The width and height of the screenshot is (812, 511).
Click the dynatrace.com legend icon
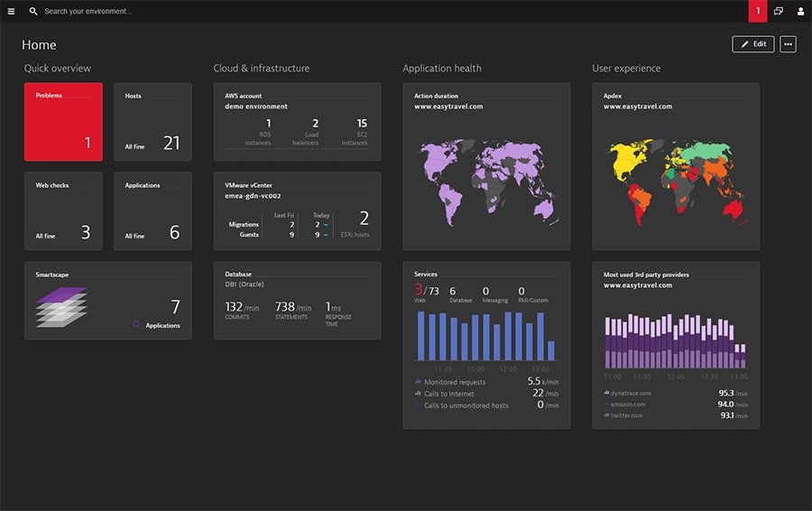pos(607,393)
